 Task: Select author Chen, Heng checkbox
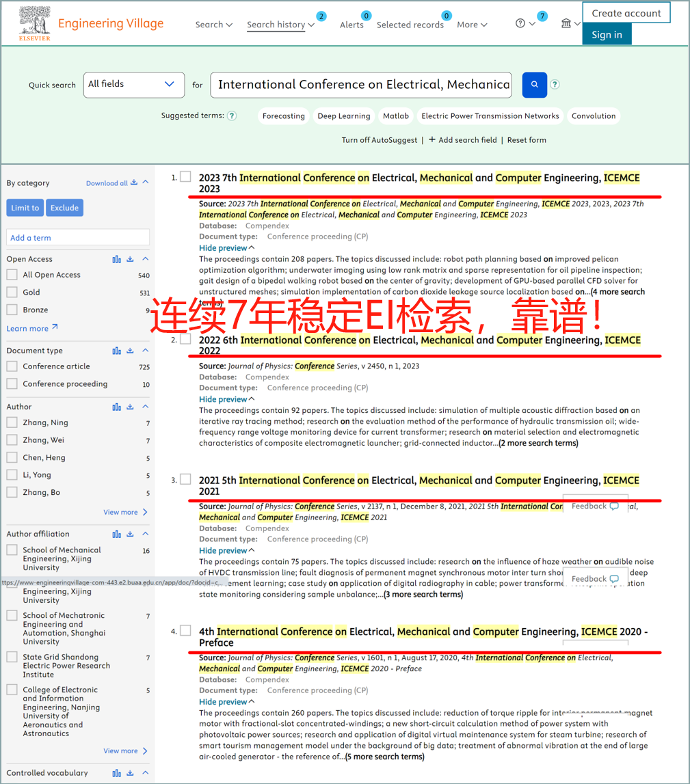pos(12,457)
